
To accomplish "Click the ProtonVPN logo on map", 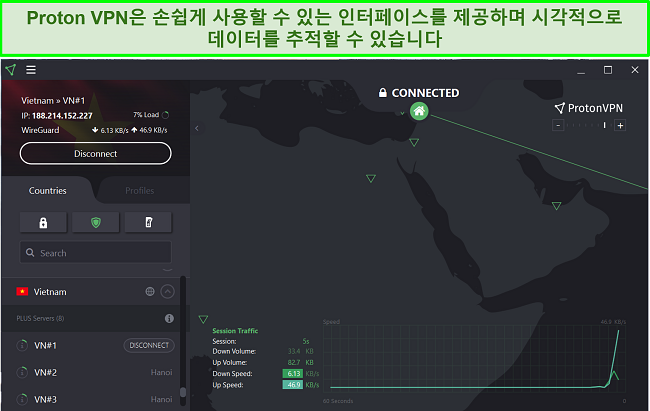I will point(589,108).
